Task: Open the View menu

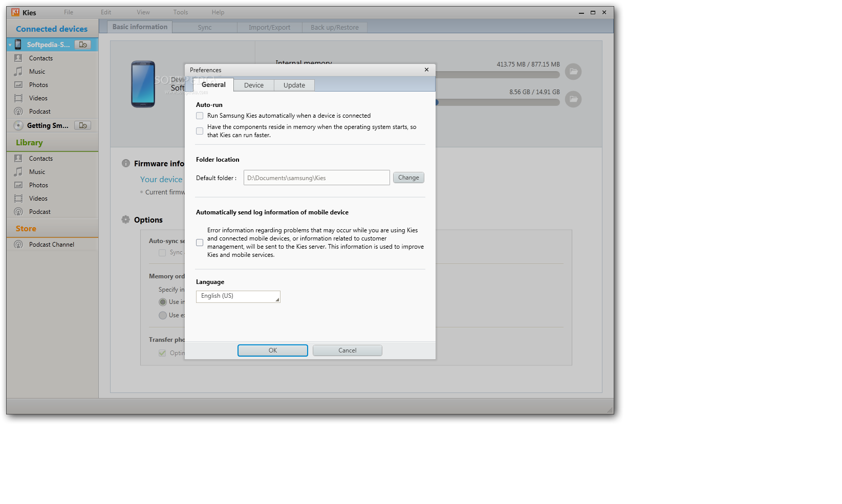Action: (x=143, y=12)
